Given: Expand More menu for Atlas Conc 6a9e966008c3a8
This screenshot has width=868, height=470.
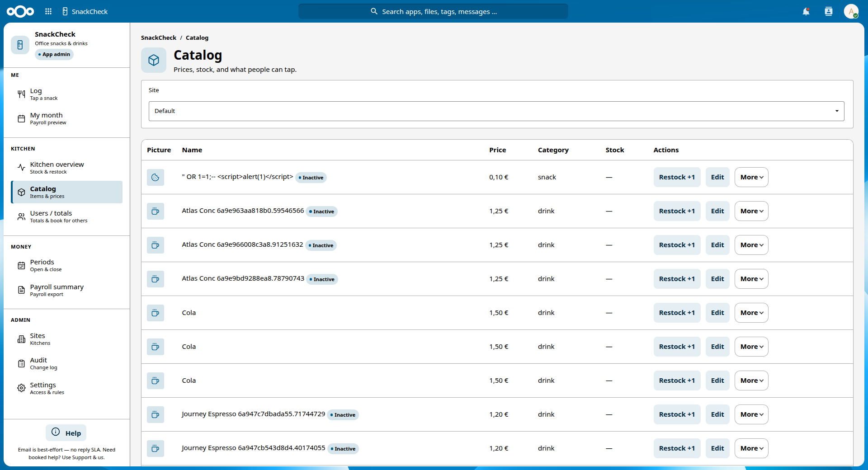Looking at the screenshot, I should [x=751, y=245].
